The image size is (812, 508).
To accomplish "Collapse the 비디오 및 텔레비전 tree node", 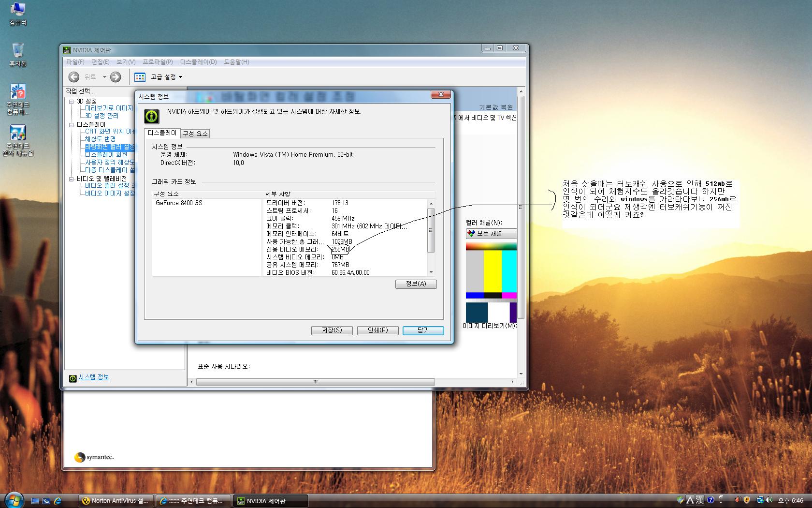I will [72, 179].
